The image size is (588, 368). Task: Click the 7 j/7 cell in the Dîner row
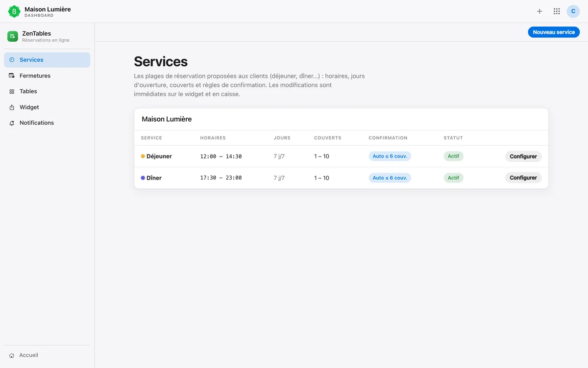pos(279,178)
